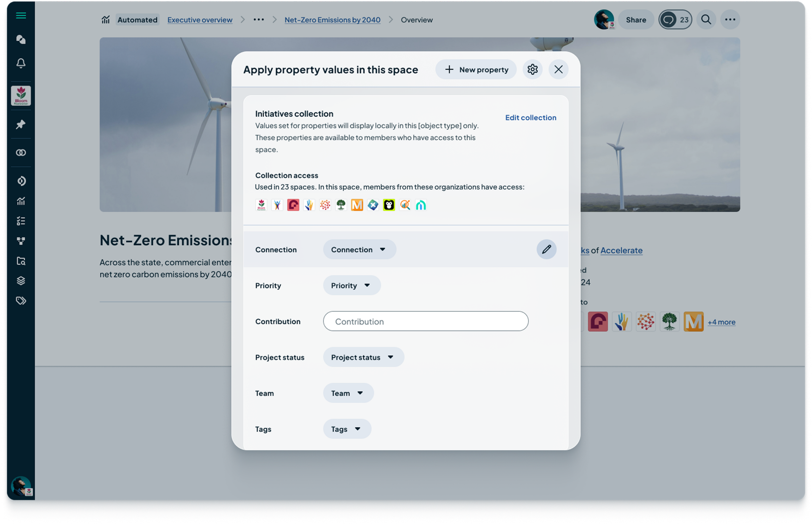812x524 pixels.
Task: Open property settings gear icon
Action: click(x=533, y=69)
